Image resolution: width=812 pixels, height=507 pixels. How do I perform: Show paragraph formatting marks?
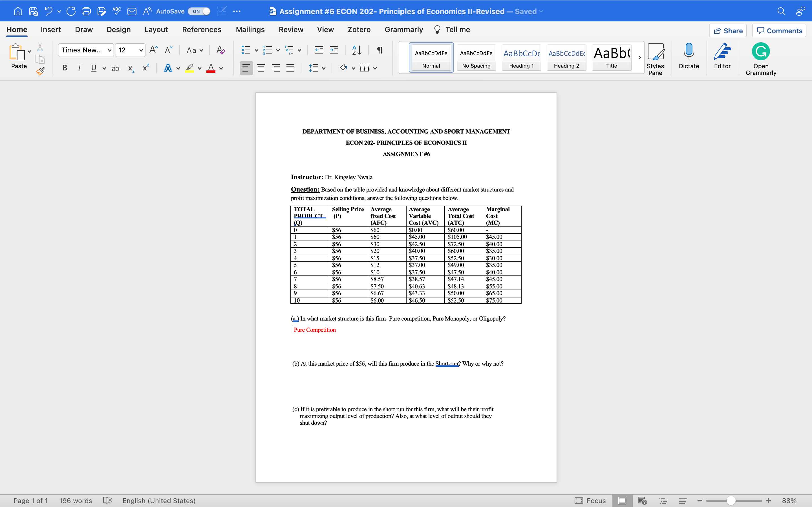379,50
